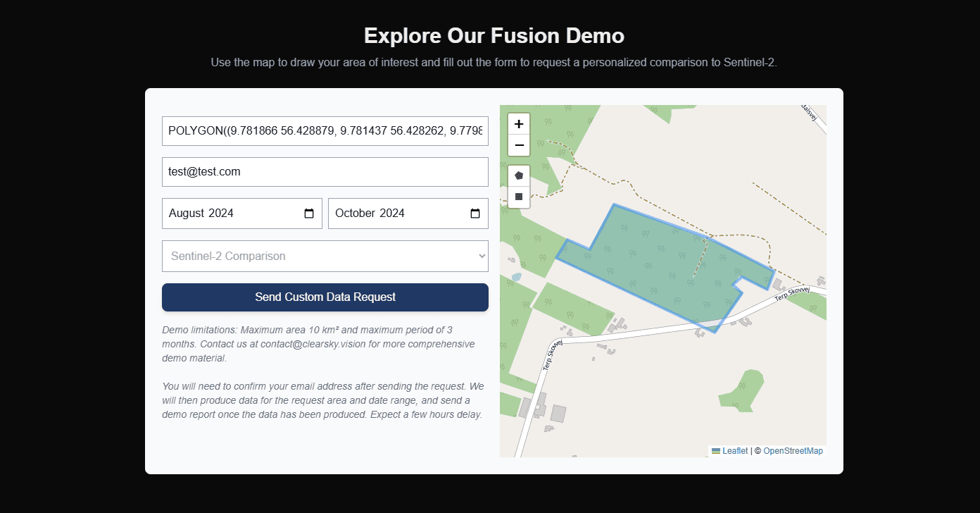980x513 pixels.
Task: Select the rectangle drawing tool
Action: [518, 197]
